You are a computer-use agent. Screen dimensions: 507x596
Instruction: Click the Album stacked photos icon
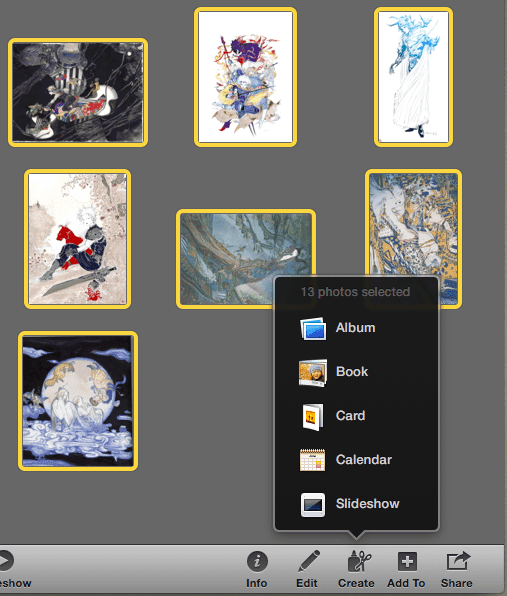click(313, 329)
